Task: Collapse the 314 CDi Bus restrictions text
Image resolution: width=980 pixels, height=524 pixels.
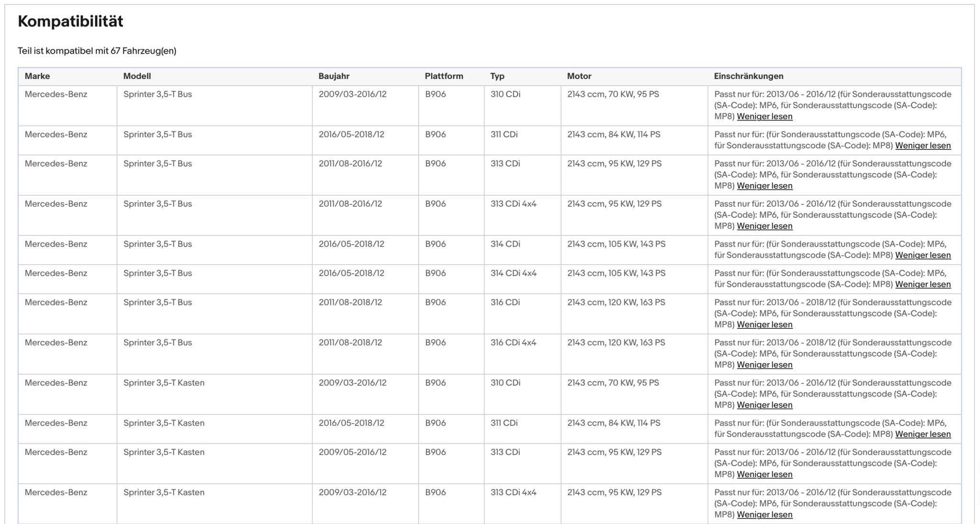Action: pyautogui.click(x=923, y=255)
